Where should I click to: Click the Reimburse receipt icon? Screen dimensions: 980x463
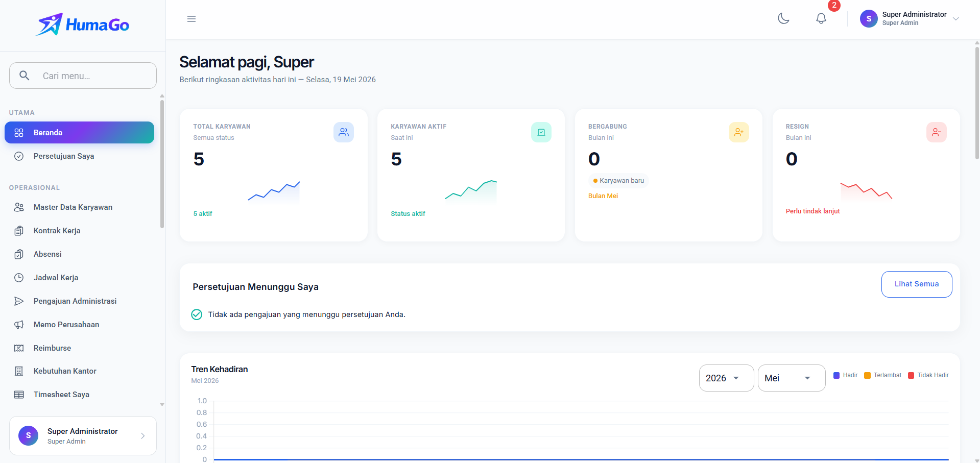[x=19, y=348]
